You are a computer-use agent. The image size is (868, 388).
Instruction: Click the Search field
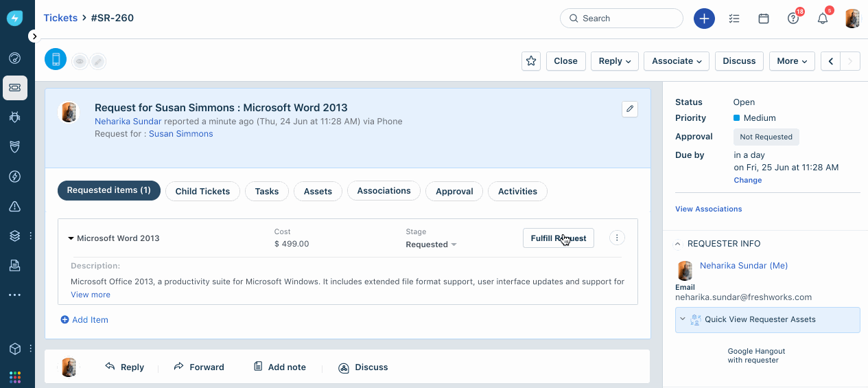(x=622, y=19)
